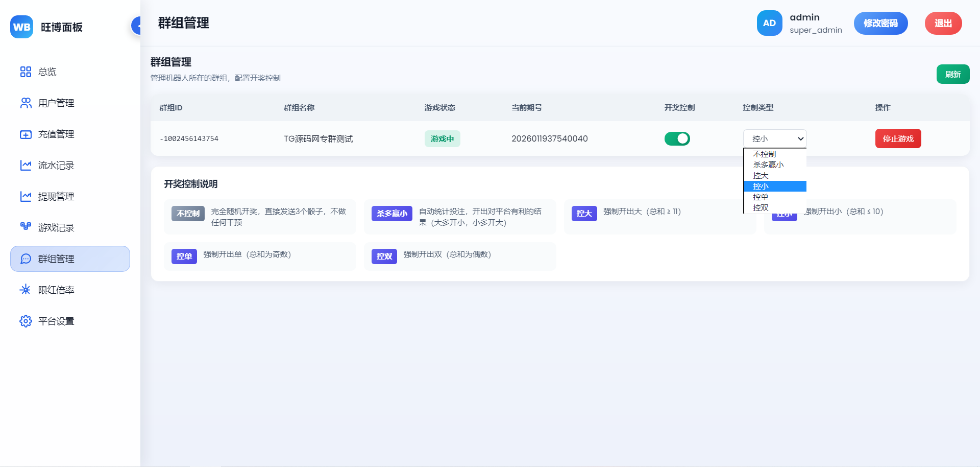The image size is (980, 467).
Task: Open the 群组管理 sidebar menu item
Action: (70, 259)
